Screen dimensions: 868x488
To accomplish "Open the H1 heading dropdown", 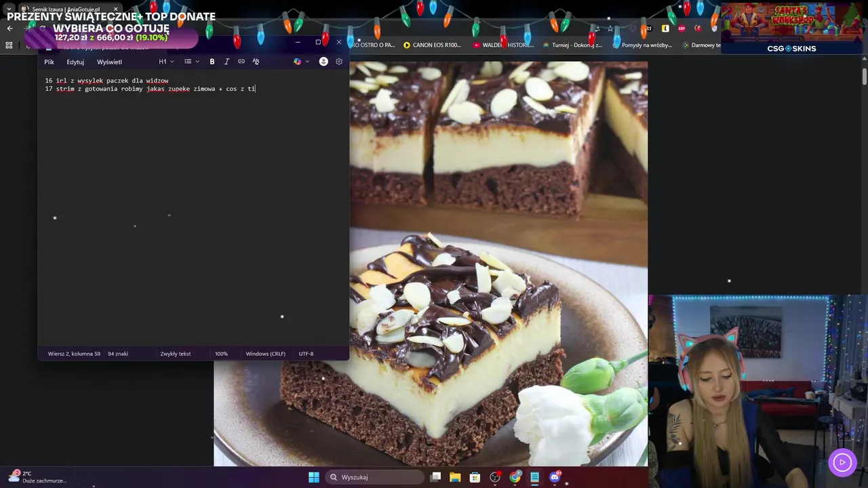I will pyautogui.click(x=166, y=62).
